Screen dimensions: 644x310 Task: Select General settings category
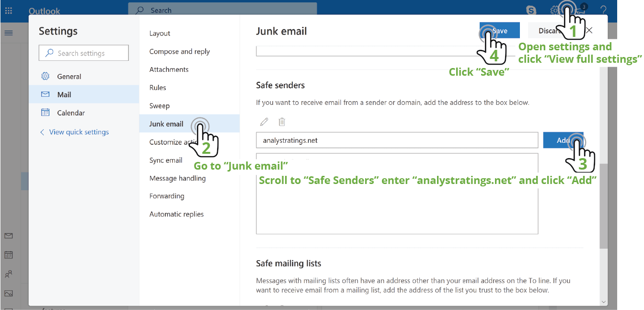tap(69, 76)
